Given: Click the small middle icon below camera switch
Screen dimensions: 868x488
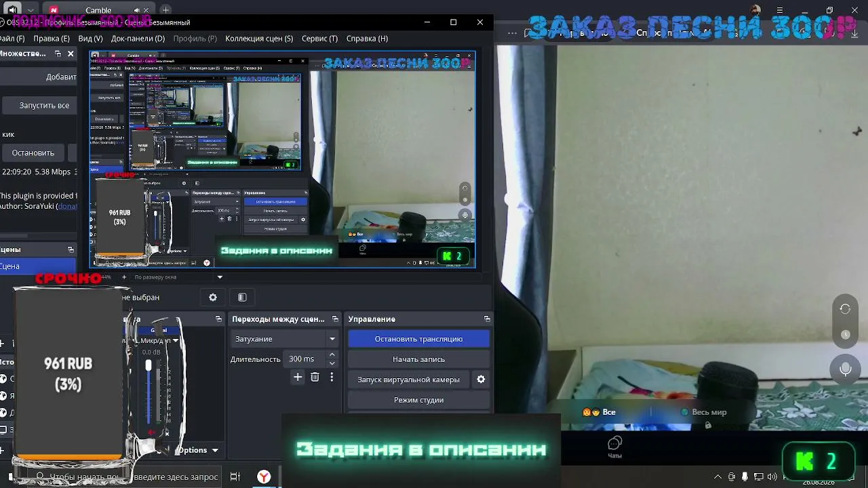Looking at the screenshot, I should point(845,335).
